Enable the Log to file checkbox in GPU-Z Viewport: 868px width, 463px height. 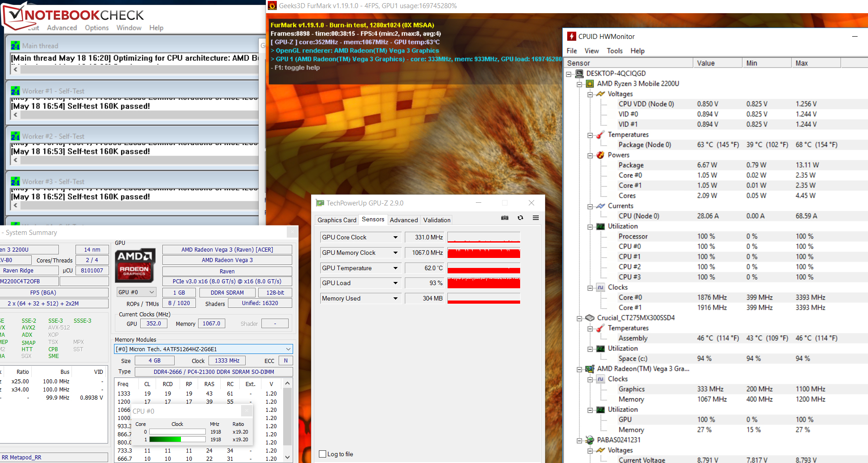pyautogui.click(x=323, y=454)
